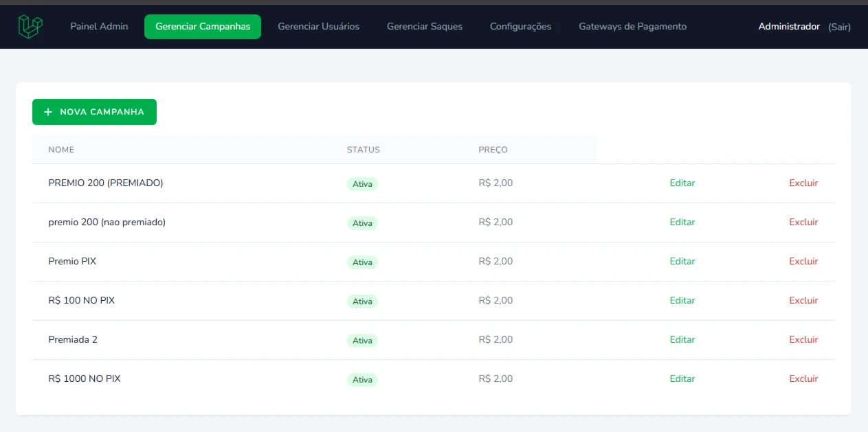Edit the PREMIO 200 (PREMIADO) campaign

tap(682, 183)
